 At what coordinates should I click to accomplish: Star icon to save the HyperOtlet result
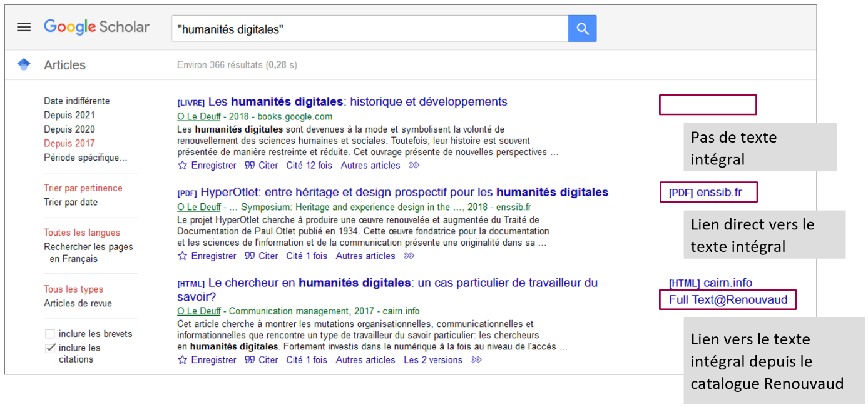pyautogui.click(x=183, y=256)
